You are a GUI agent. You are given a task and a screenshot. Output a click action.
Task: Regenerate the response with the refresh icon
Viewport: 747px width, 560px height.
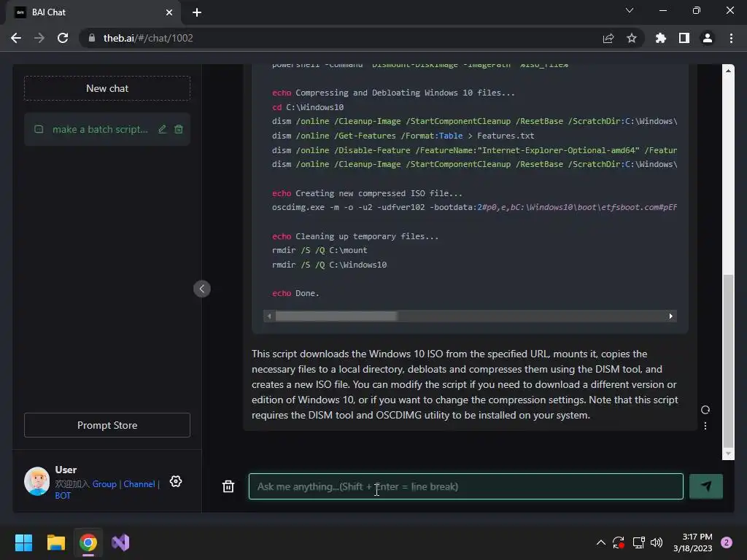pos(705,410)
